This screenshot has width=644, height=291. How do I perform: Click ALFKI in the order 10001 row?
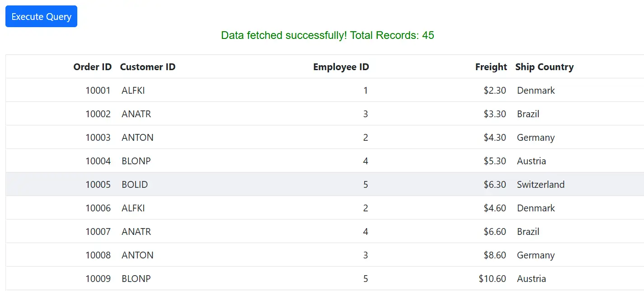click(133, 91)
